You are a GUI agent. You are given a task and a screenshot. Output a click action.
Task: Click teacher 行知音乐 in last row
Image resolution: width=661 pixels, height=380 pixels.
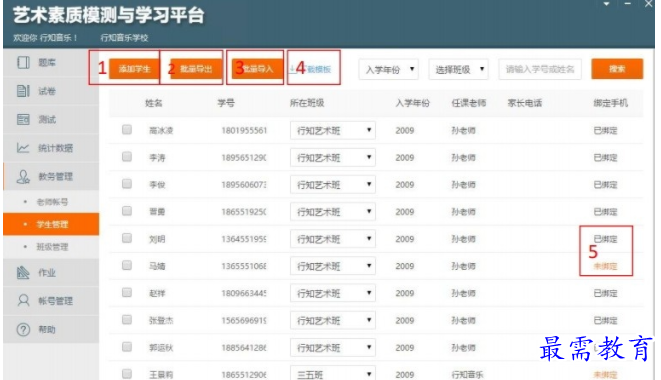point(468,375)
